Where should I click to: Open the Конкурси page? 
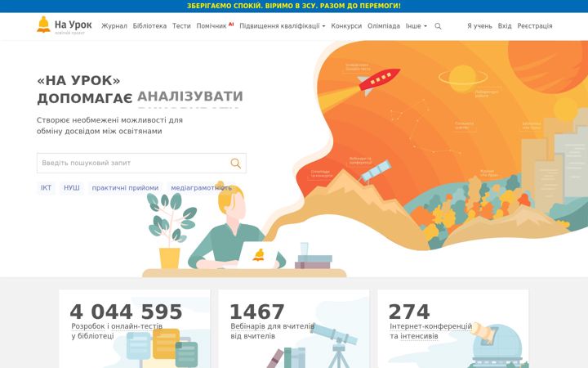coord(346,26)
